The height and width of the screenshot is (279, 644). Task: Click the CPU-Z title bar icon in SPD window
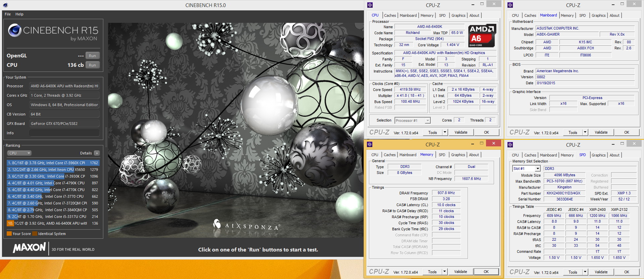tap(510, 145)
